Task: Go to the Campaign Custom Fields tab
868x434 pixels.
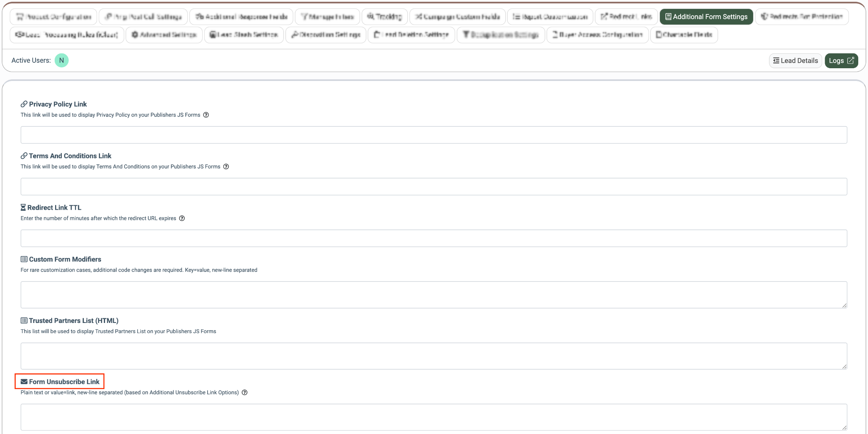Action: coord(457,17)
